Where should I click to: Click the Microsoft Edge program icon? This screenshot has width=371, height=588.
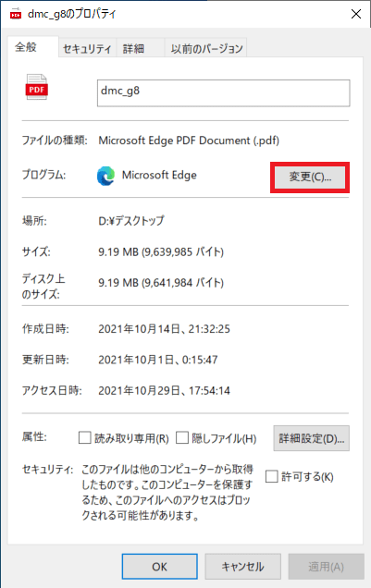point(105,176)
